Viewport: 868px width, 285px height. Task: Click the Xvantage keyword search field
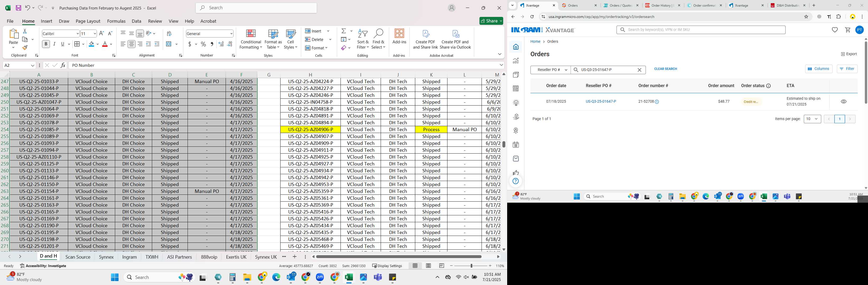click(701, 30)
